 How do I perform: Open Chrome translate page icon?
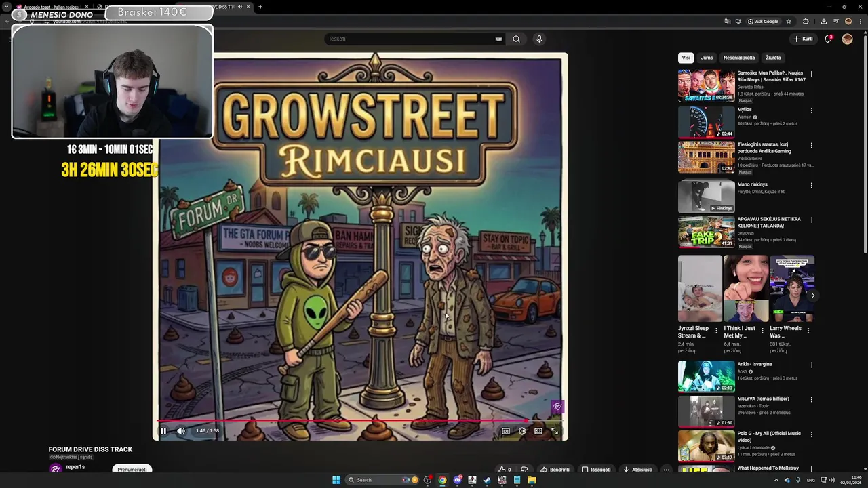[x=727, y=21]
